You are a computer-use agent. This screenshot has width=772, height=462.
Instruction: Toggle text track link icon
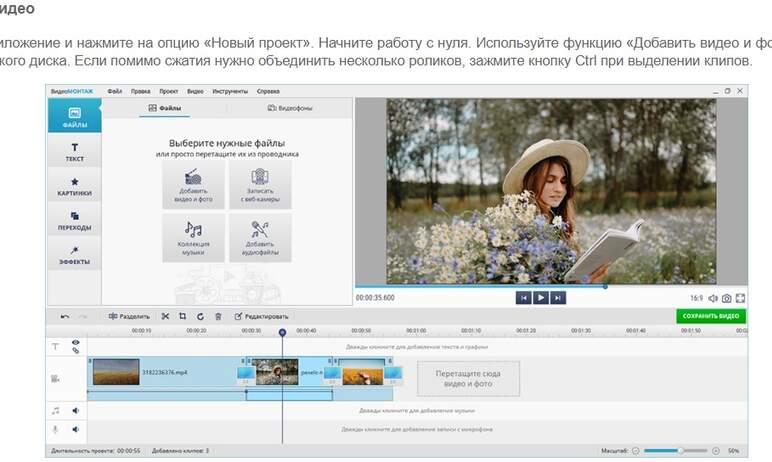(75, 351)
